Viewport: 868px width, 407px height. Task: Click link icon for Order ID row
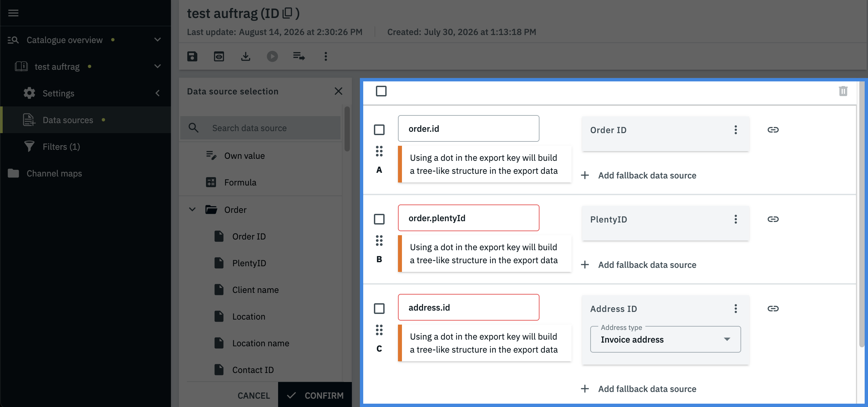click(773, 130)
